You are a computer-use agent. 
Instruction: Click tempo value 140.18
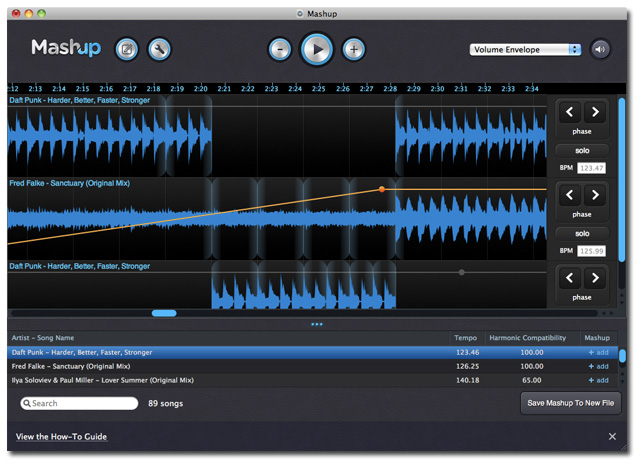pos(467,380)
